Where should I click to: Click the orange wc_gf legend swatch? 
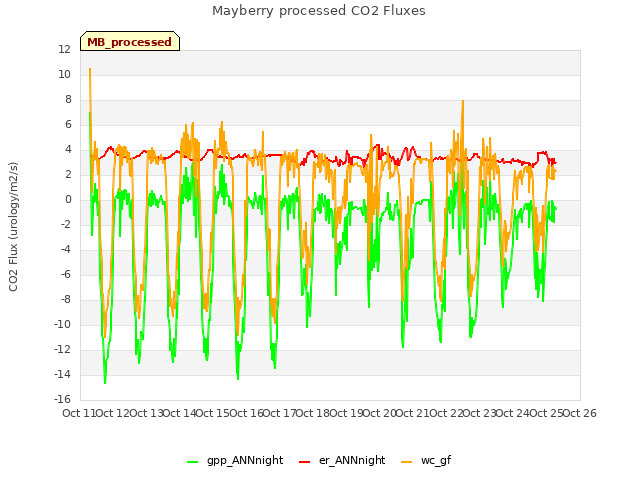(407, 462)
